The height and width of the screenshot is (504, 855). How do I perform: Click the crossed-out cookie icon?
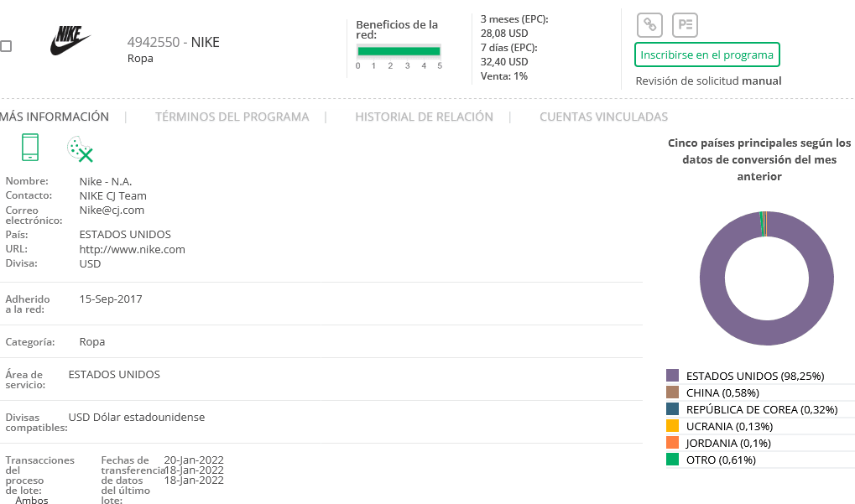[80, 148]
